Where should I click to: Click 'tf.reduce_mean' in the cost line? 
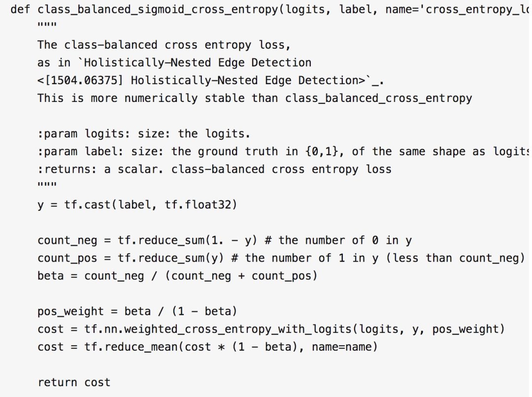coord(131,347)
